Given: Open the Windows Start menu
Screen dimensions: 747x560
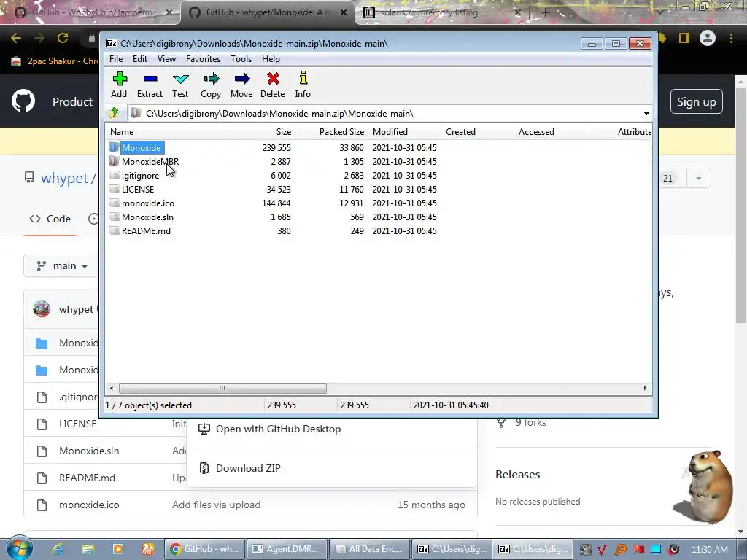Looking at the screenshot, I should click(20, 548).
